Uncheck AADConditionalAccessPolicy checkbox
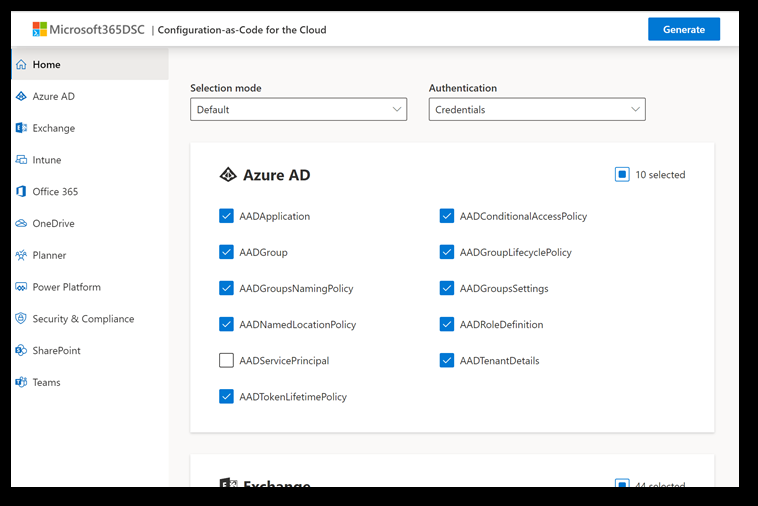Image resolution: width=758 pixels, height=506 pixels. pyautogui.click(x=447, y=216)
